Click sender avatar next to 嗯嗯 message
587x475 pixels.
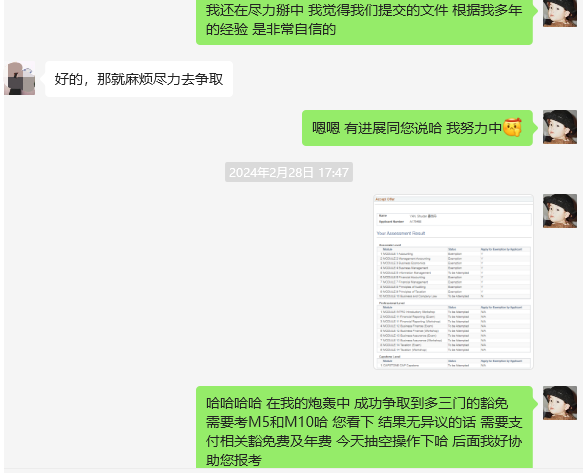pyautogui.click(x=560, y=127)
